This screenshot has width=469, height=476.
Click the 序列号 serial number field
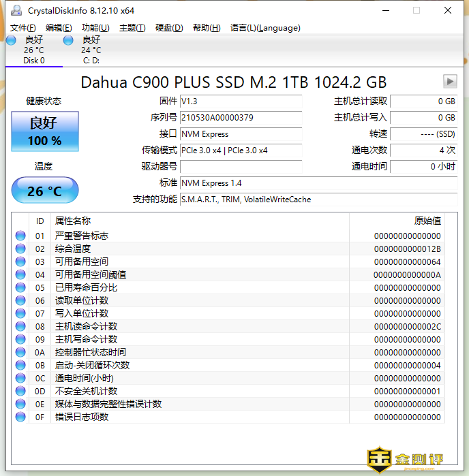[x=241, y=118]
